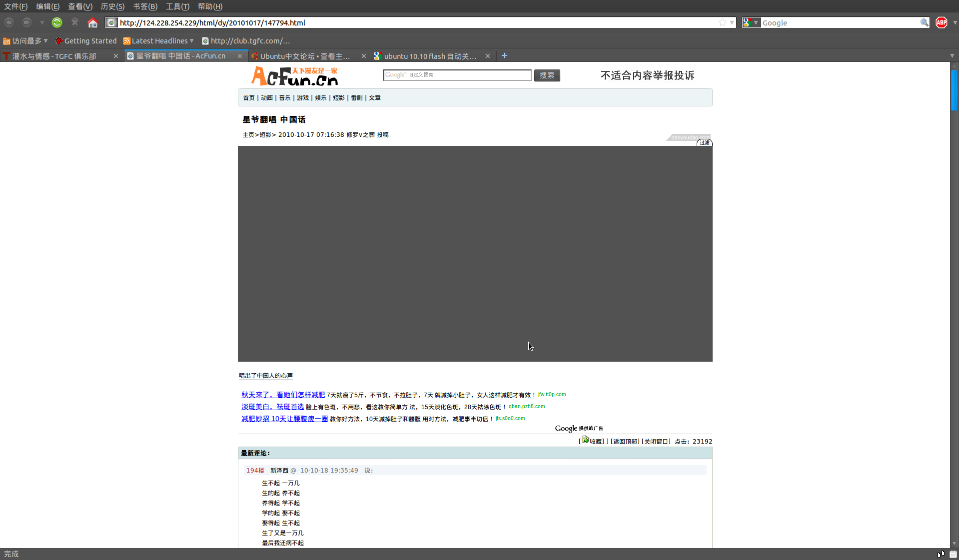Open the 编辑(E) menu
Image resolution: width=959 pixels, height=560 pixels.
48,6
